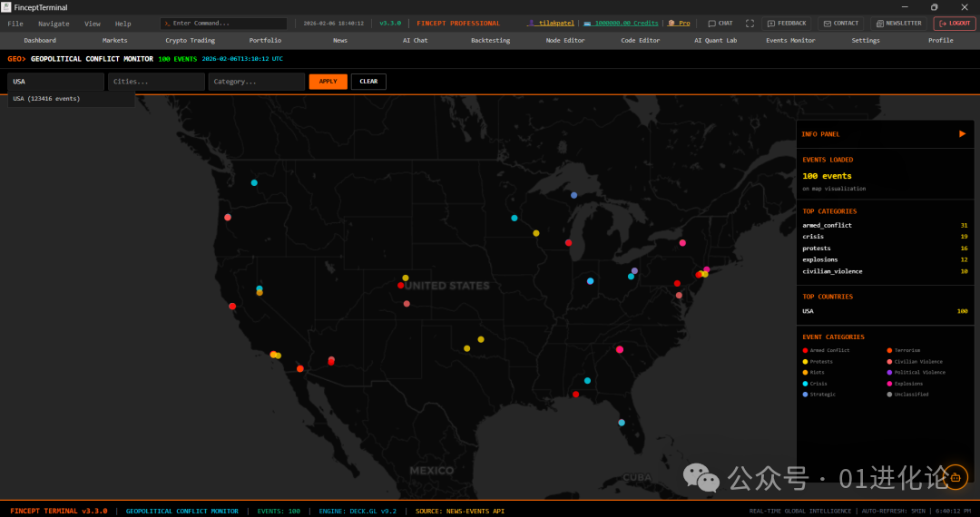Switch to the Dashboard tab
This screenshot has width=980, height=517.
[x=40, y=41]
